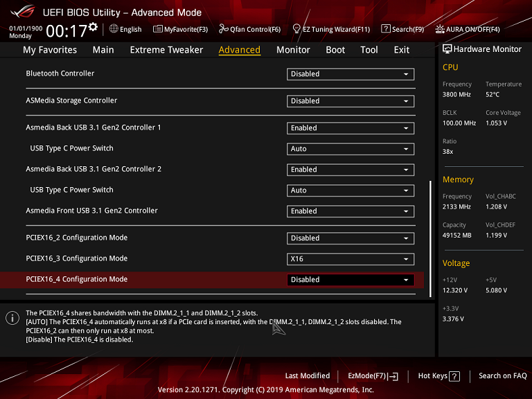Click memory capacity 49152 MB
The image size is (532, 399).
pyautogui.click(x=457, y=236)
